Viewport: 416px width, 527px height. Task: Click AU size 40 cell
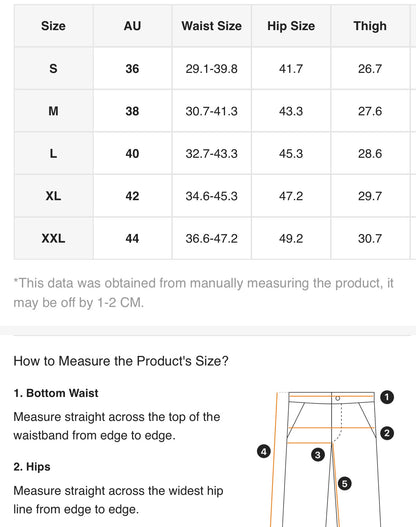[x=132, y=154]
